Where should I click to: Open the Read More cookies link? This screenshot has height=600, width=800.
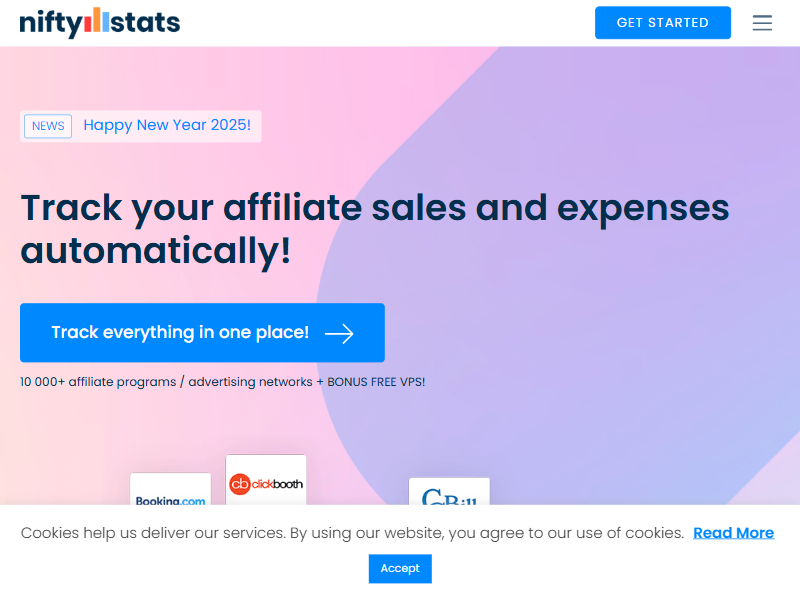[733, 533]
